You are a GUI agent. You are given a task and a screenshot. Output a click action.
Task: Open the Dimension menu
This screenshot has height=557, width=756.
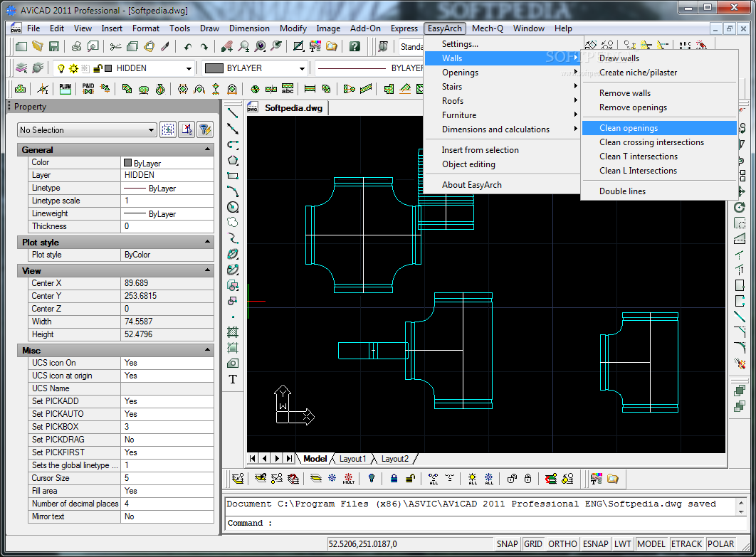pos(249,28)
